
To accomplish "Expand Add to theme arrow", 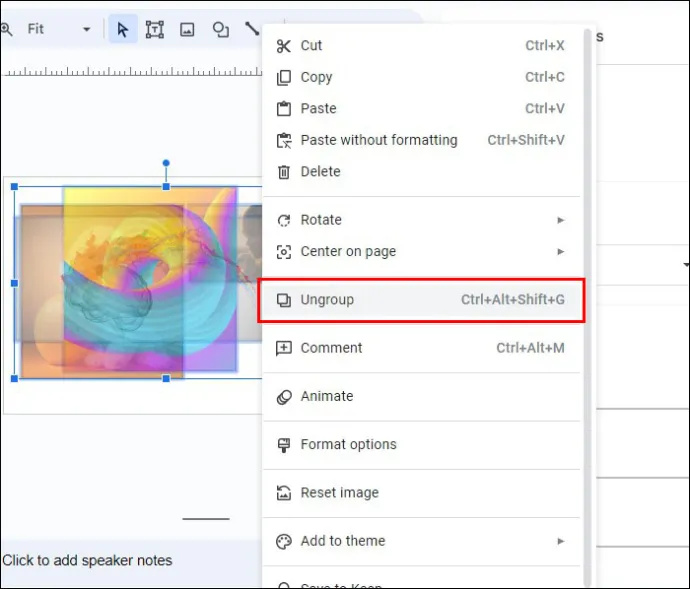I will (560, 541).
